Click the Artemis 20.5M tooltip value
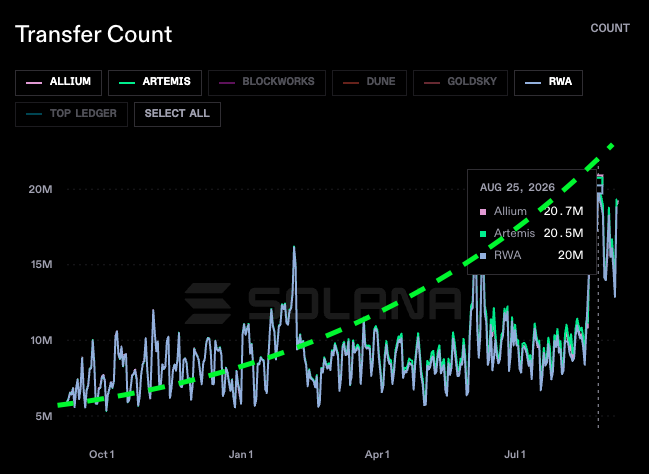Viewport: 649px width, 474px height. tap(563, 233)
